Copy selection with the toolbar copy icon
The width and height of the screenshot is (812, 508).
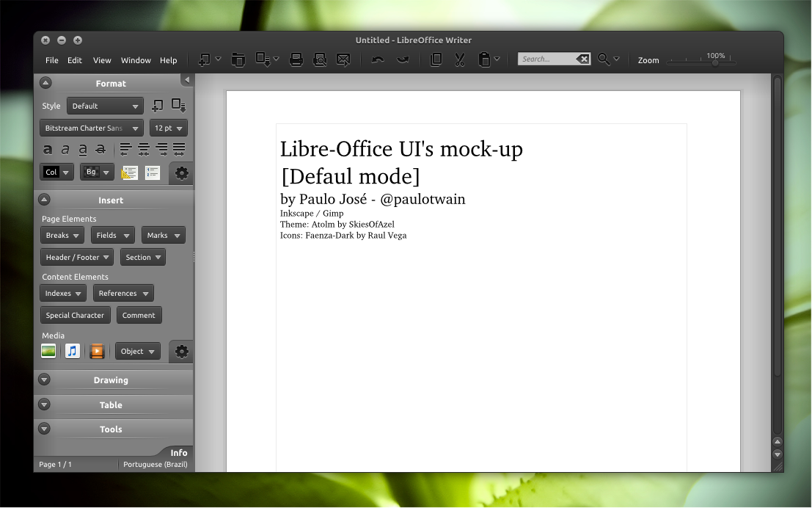point(436,59)
